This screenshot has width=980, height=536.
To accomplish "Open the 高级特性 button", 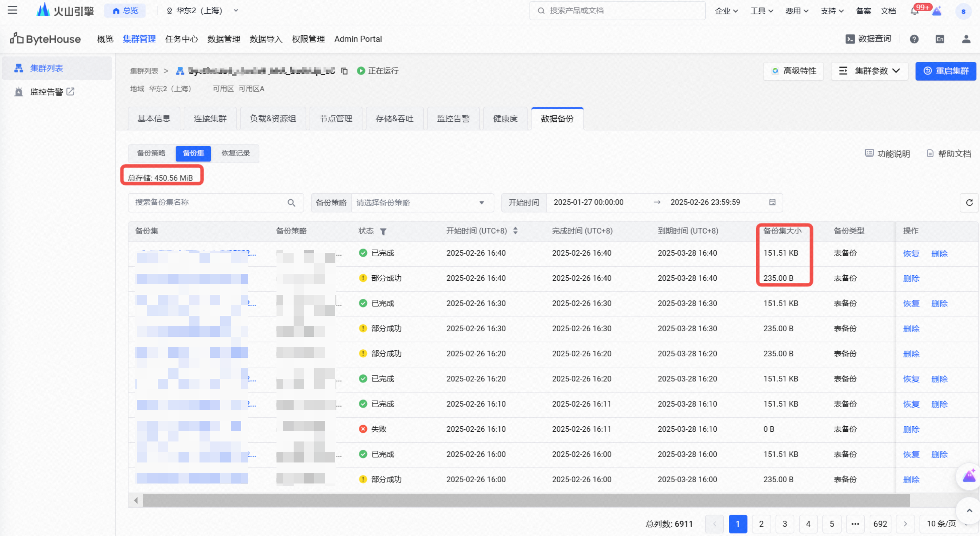I will pos(794,71).
